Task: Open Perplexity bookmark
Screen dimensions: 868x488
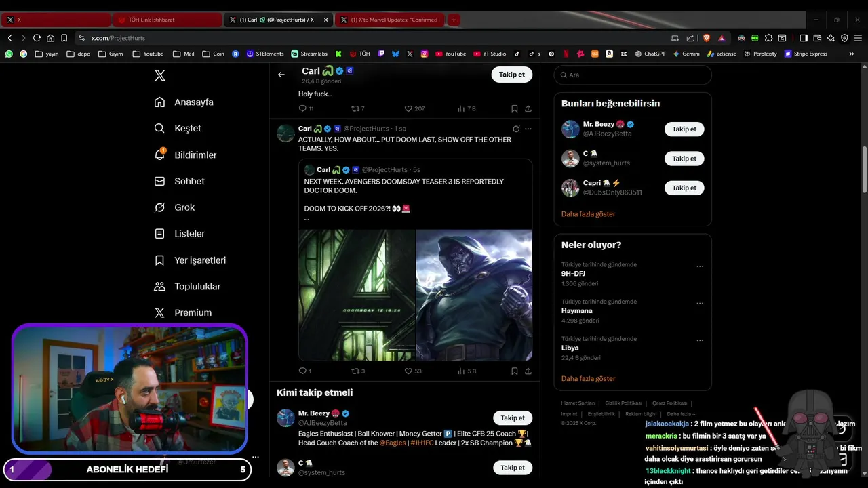Action: (760, 54)
